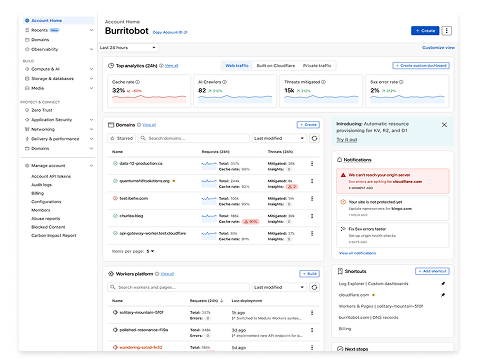
Task: Open Domains Last modified sort dropdown
Action: [279, 138]
